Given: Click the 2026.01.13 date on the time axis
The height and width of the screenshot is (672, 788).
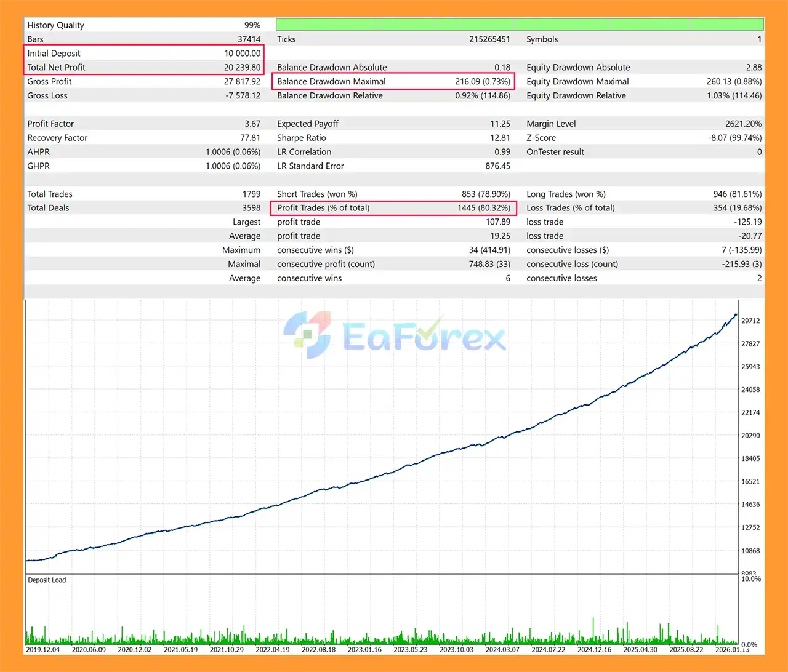Looking at the screenshot, I should coord(731,649).
